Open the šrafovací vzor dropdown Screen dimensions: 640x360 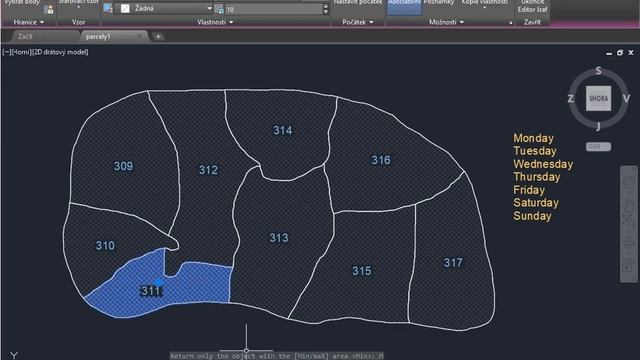[78, 7]
